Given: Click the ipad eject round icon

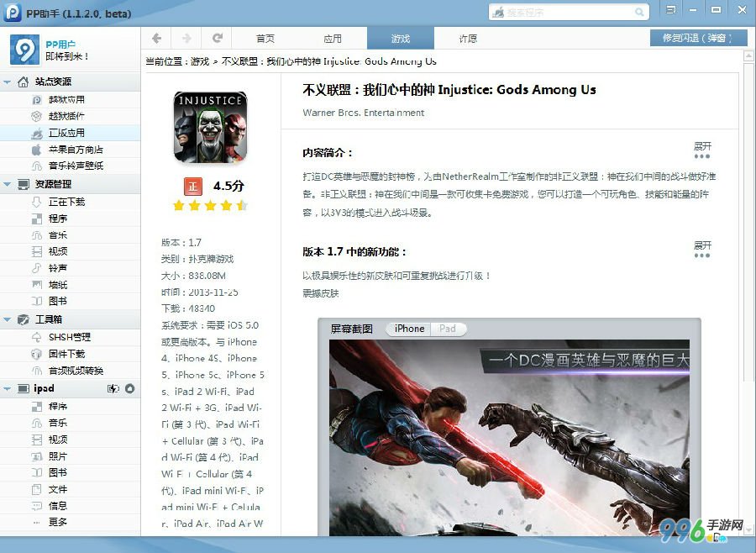Looking at the screenshot, I should click(x=129, y=388).
